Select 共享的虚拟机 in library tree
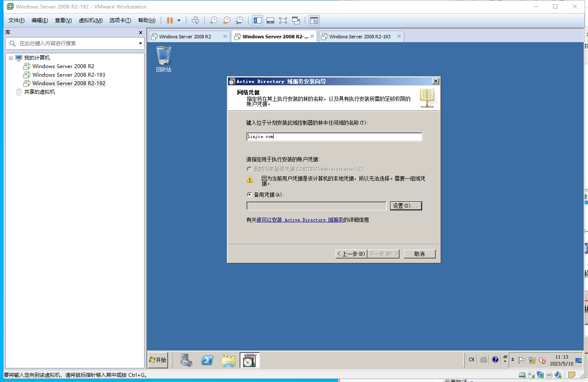Image resolution: width=588 pixels, height=382 pixels. click(x=39, y=92)
